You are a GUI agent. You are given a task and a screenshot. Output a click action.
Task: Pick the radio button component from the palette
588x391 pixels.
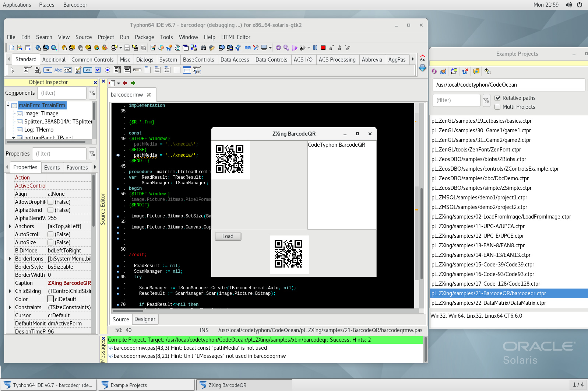click(108, 70)
